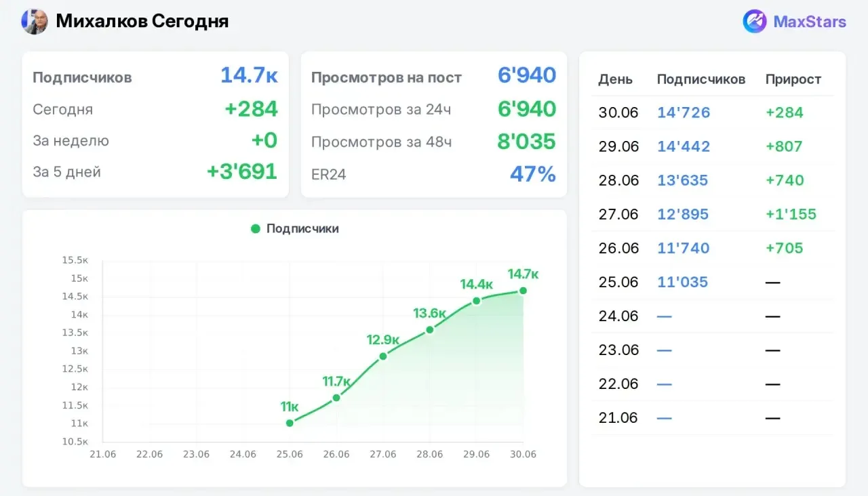Image resolution: width=868 pixels, height=496 pixels.
Task: Click the 15.5к chart y-axis label
Action: 75,260
